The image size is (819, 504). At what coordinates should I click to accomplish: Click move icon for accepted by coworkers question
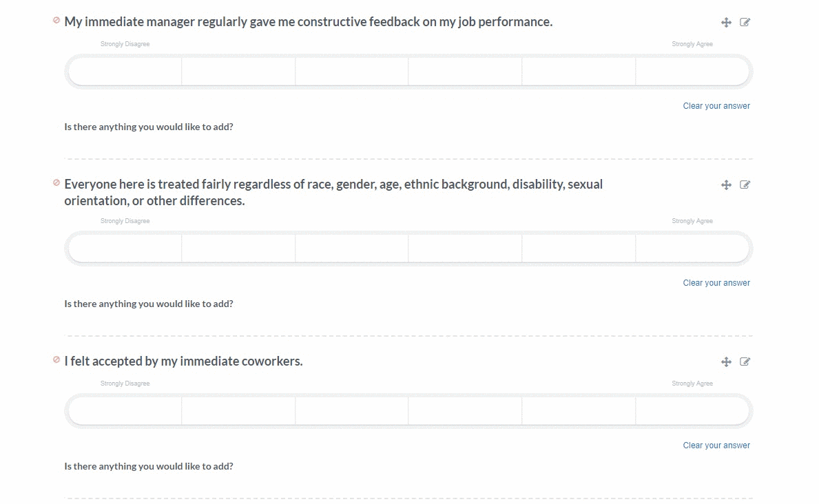tap(726, 362)
